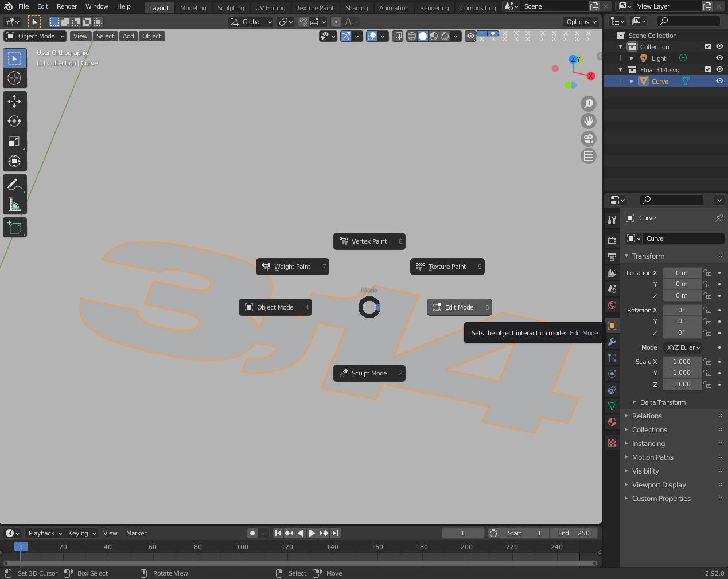This screenshot has height=579, width=728.
Task: Toggle the Scale X lock
Action: click(708, 362)
